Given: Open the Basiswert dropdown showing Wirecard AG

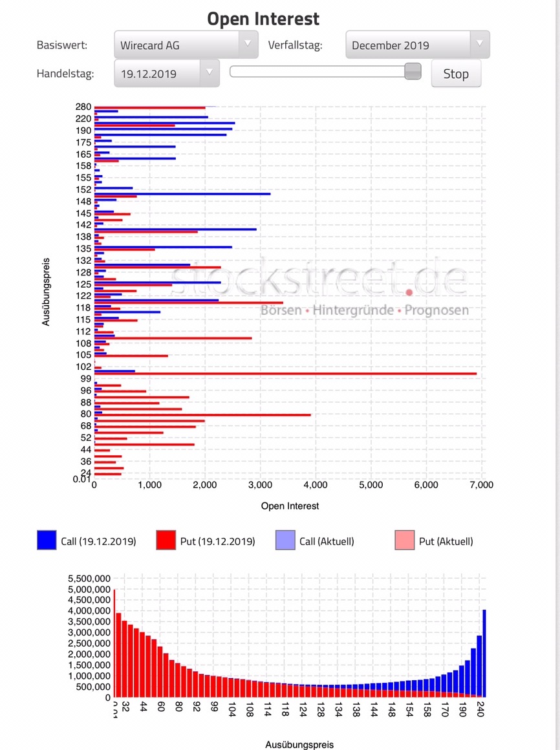Looking at the screenshot, I should 248,44.
